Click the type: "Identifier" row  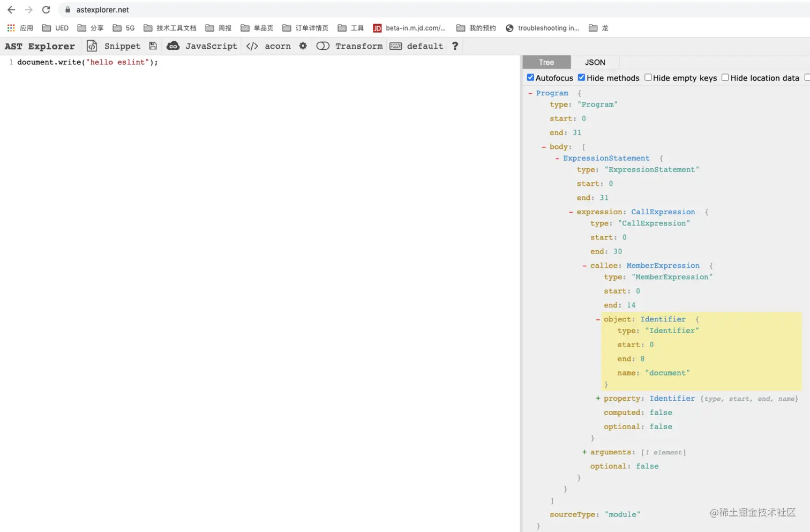(x=658, y=331)
